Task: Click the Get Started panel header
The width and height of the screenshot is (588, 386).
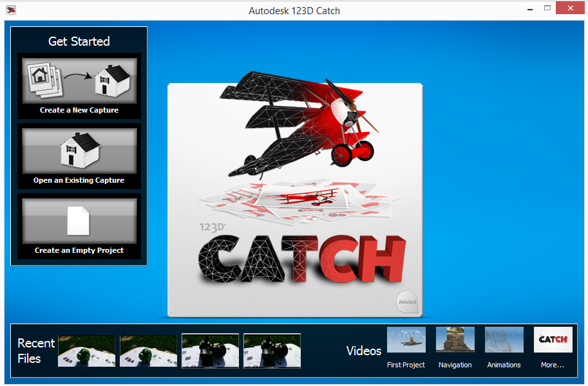Action: pyautogui.click(x=79, y=41)
